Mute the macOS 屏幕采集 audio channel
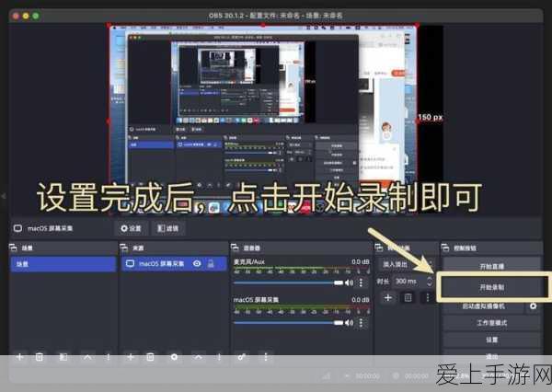The width and height of the screenshot is (552, 392). (350, 323)
